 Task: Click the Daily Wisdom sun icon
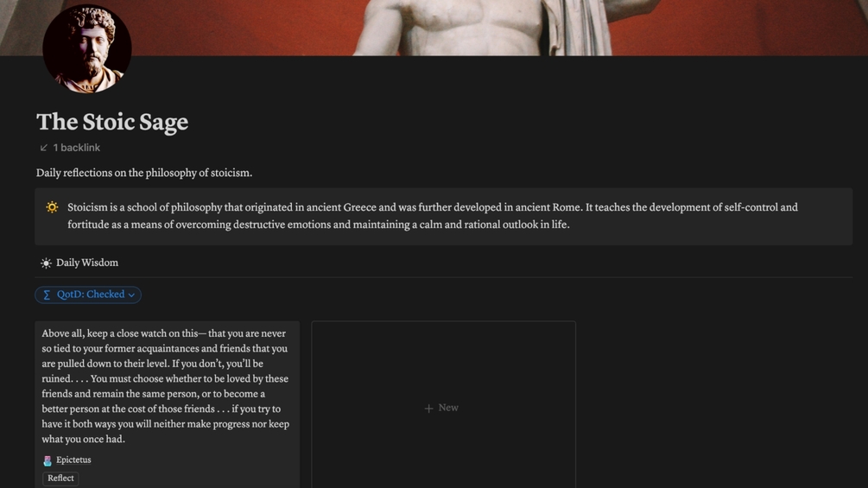[46, 263]
